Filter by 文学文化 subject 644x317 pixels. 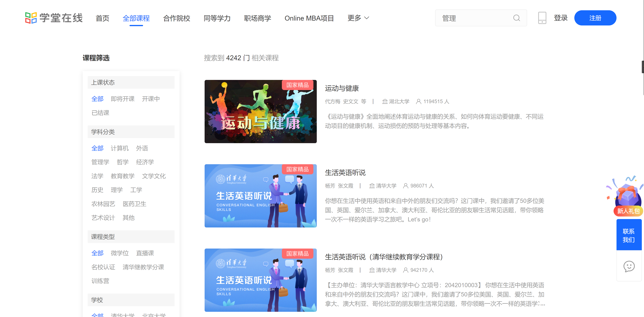click(x=154, y=176)
